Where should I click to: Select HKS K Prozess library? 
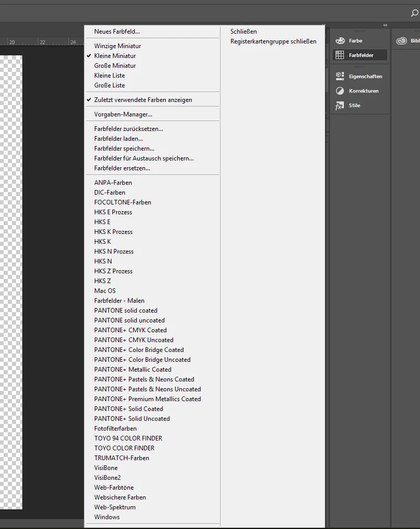click(113, 231)
